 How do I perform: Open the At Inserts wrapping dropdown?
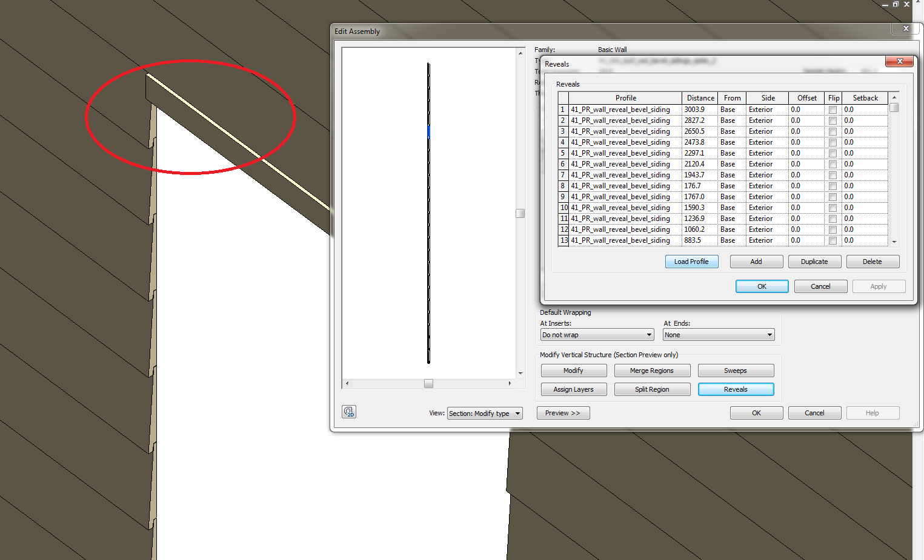[x=597, y=335]
